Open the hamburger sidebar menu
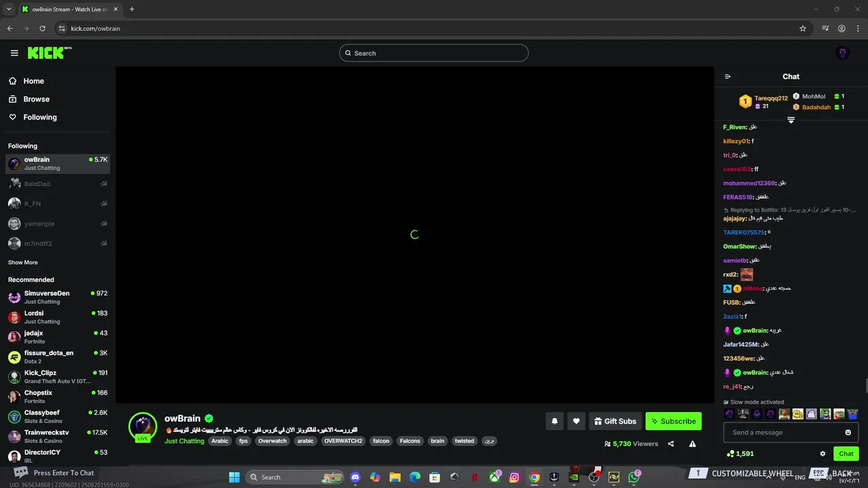Image resolution: width=868 pixels, height=488 pixels. tap(14, 53)
